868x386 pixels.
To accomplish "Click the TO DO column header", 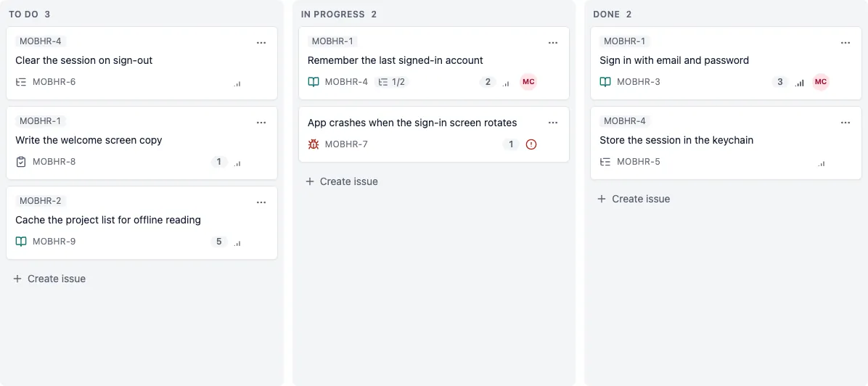I will (24, 14).
